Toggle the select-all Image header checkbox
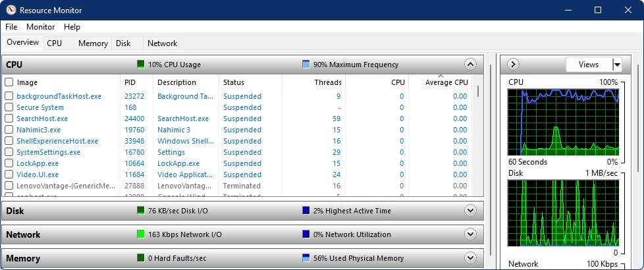Image resolution: width=644 pixels, height=270 pixels. [x=9, y=82]
